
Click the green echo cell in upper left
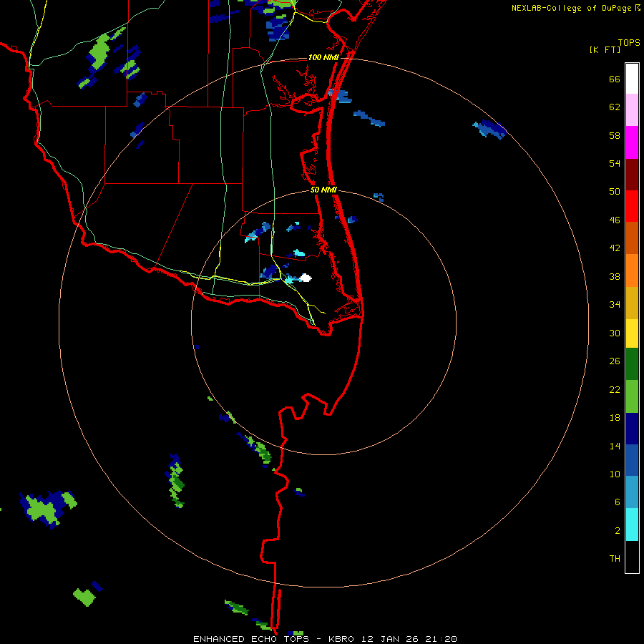pyautogui.click(x=99, y=52)
